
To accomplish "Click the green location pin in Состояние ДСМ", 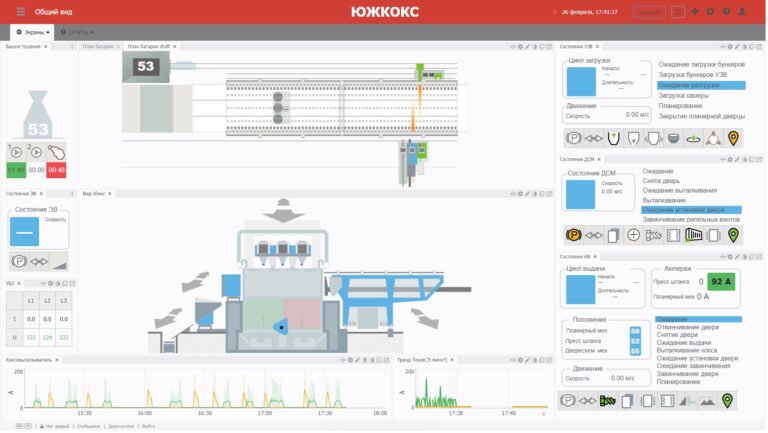I will [x=733, y=236].
